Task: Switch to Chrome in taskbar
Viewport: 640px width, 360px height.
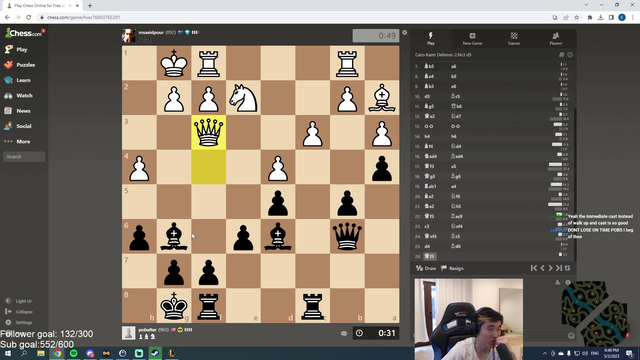Action: coord(57,353)
